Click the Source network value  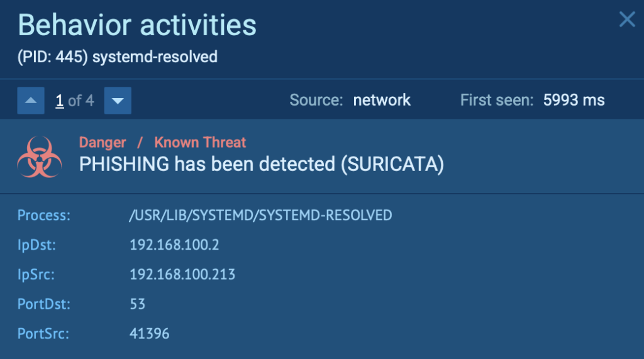(382, 100)
